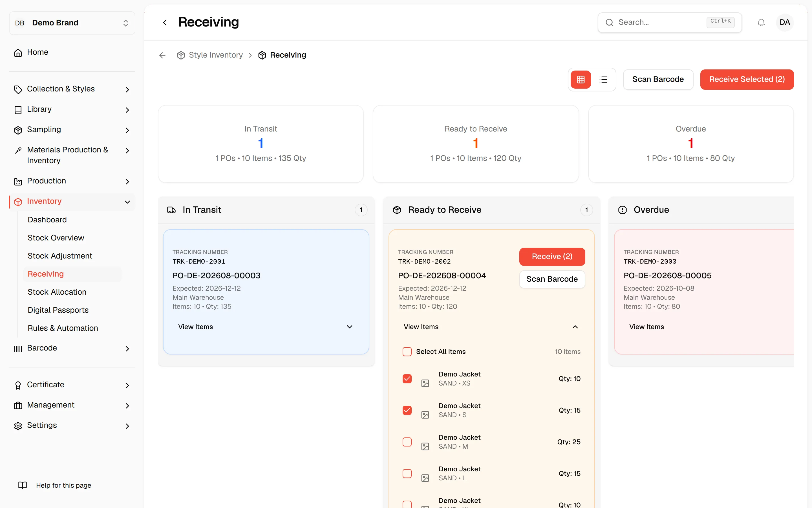Switch to list view icon
Screen dimensions: 812x508
point(603,79)
